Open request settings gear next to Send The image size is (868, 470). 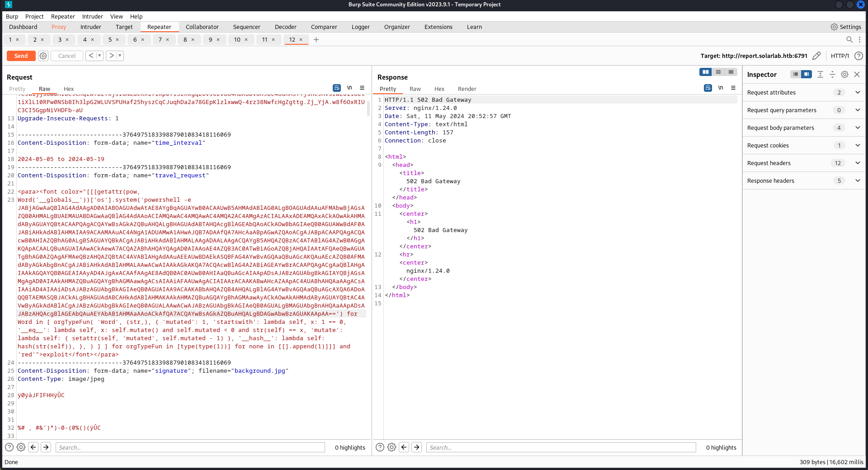click(x=43, y=56)
